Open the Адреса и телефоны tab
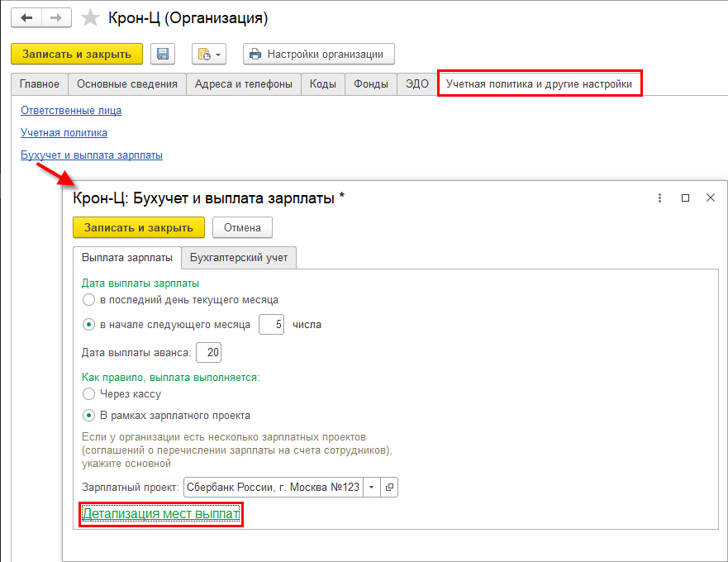728x562 pixels. pyautogui.click(x=243, y=84)
